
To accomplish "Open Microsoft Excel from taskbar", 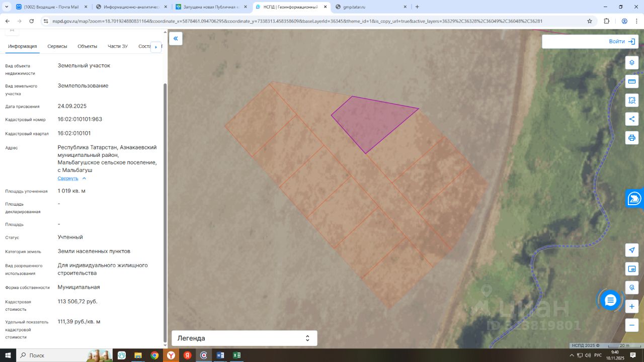I will coord(236,355).
